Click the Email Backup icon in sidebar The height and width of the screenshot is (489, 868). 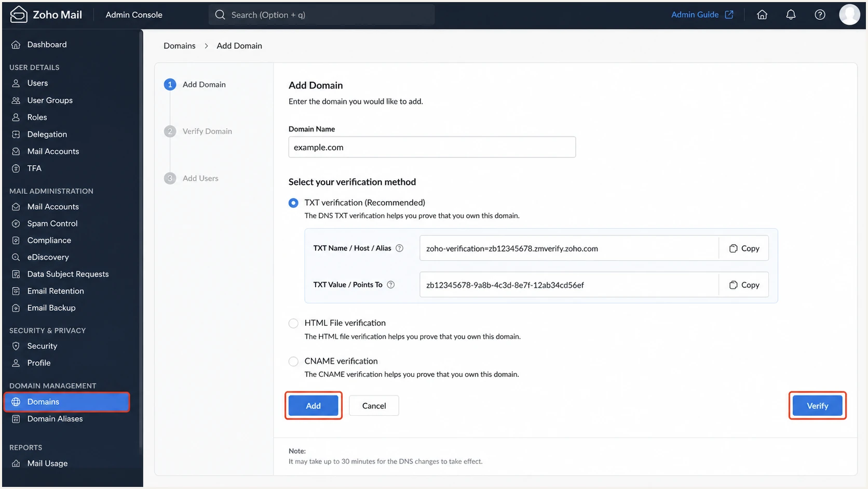tap(16, 308)
